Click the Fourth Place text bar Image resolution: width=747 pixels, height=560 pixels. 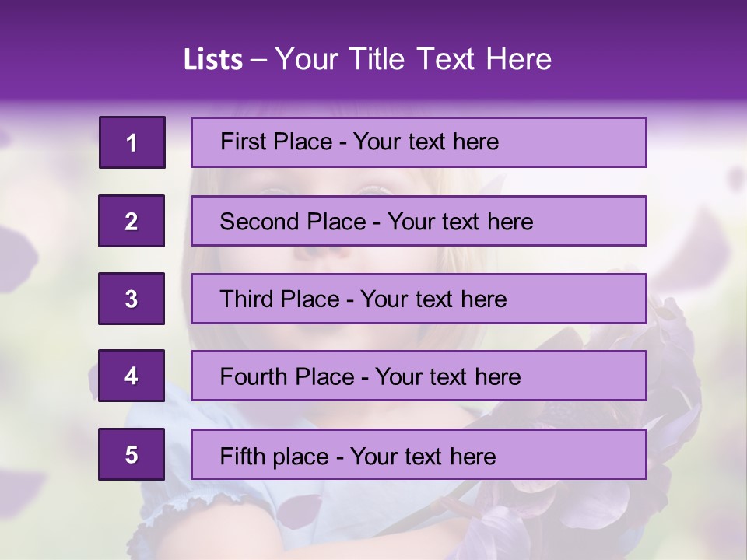(x=419, y=376)
